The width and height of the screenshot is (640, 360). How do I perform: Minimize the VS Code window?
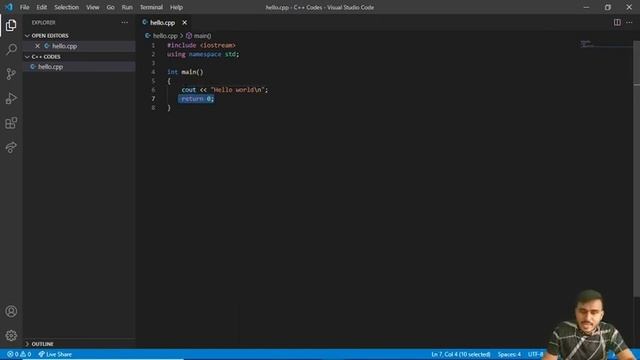pyautogui.click(x=586, y=7)
